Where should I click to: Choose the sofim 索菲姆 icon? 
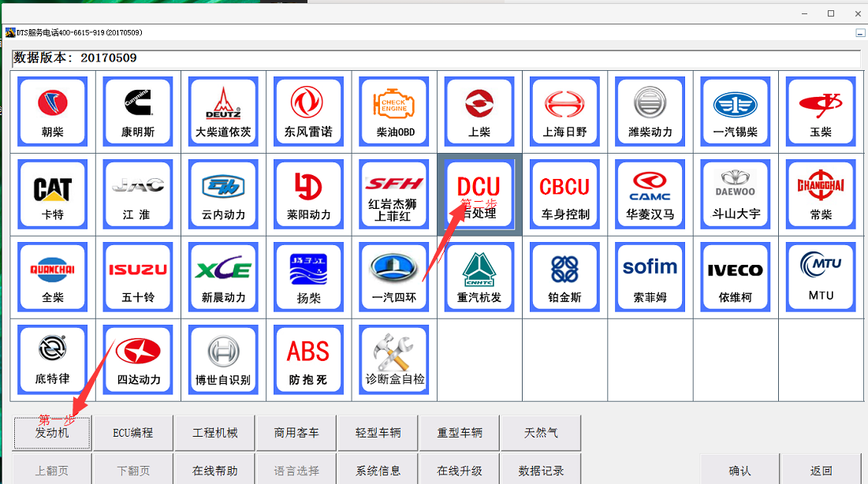650,277
